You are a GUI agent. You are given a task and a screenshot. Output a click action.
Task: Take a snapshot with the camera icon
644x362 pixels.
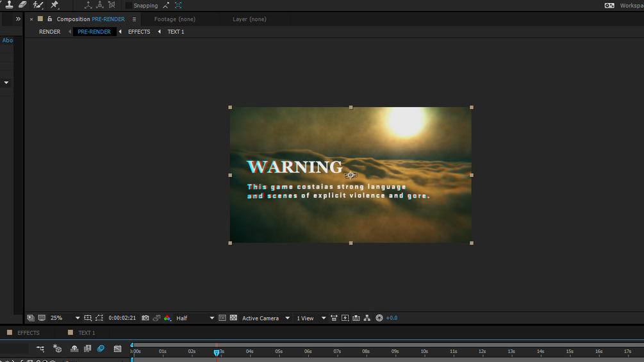click(x=145, y=318)
